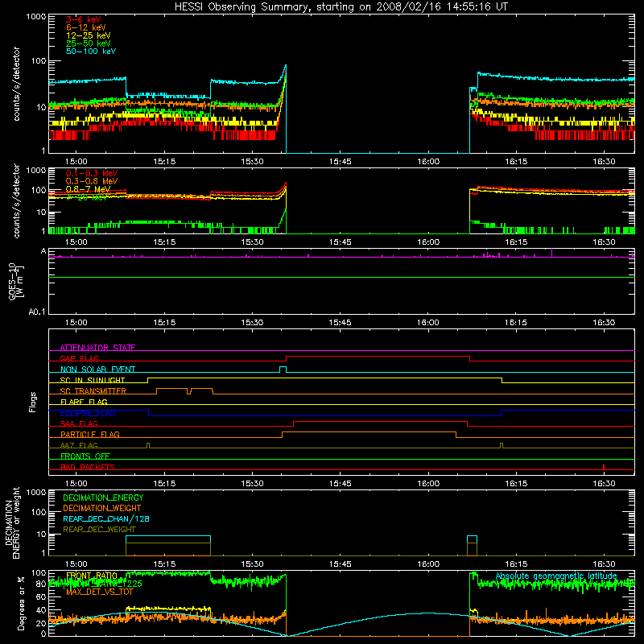The height and width of the screenshot is (644, 644).
Task: Select the GAP_FLAG label
Action: point(79,358)
